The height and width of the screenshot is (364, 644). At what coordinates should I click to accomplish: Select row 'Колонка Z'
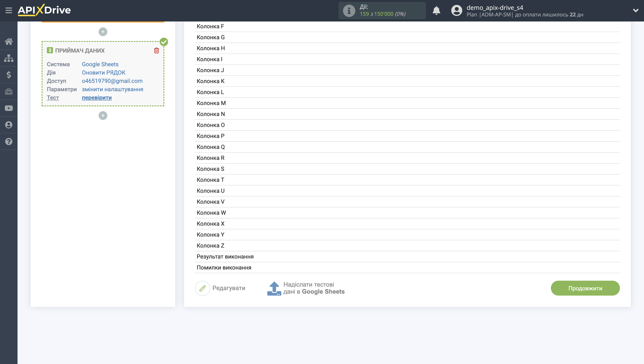tap(407, 246)
